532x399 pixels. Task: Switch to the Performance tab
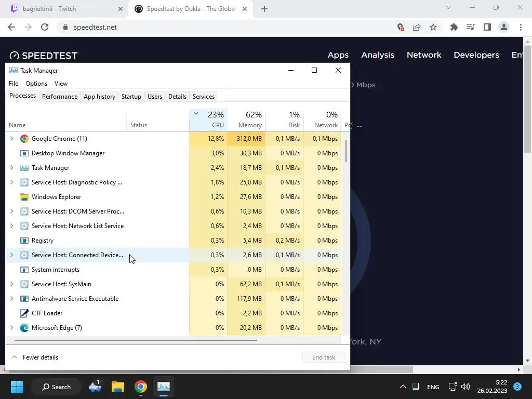pyautogui.click(x=60, y=97)
